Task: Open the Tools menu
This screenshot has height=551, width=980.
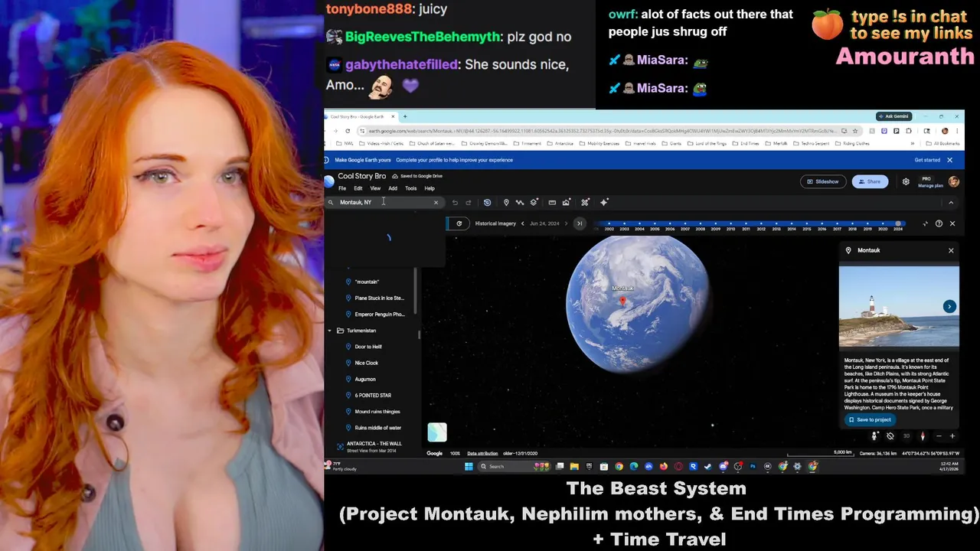Action: (411, 188)
